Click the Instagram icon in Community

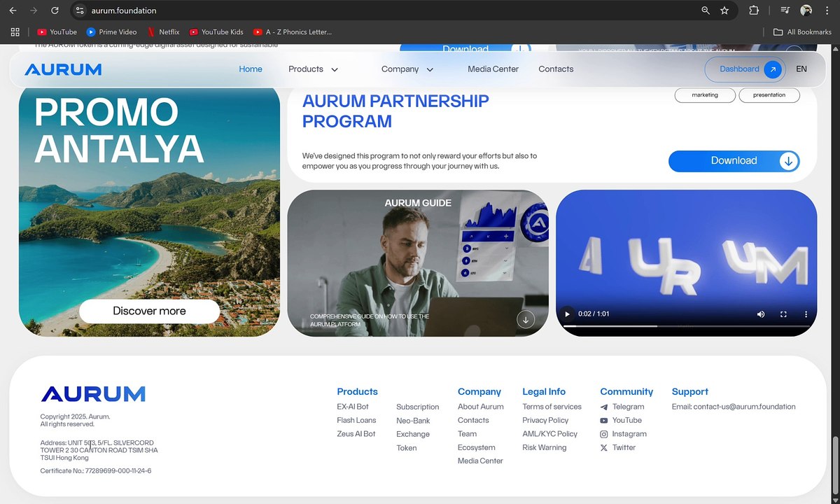tap(604, 434)
